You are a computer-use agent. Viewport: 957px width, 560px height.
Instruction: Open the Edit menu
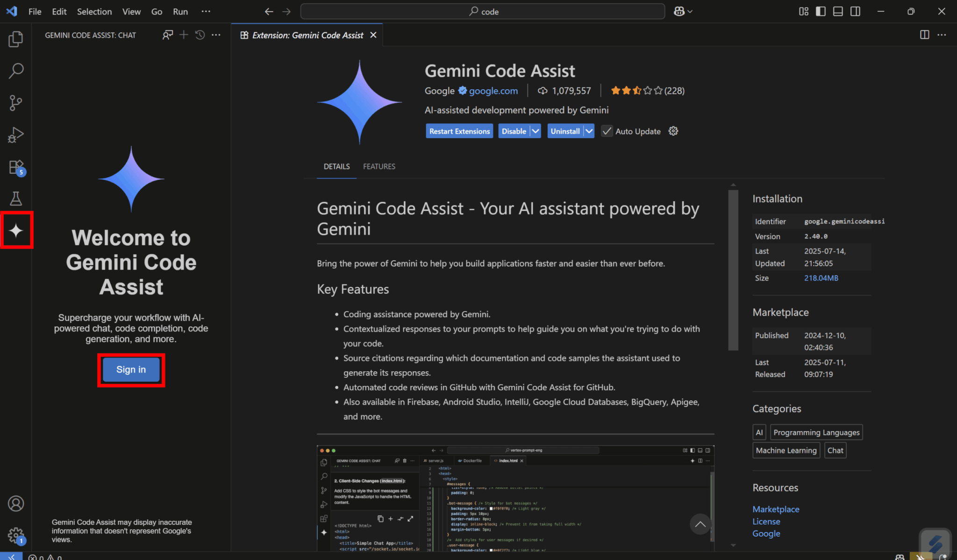(59, 12)
